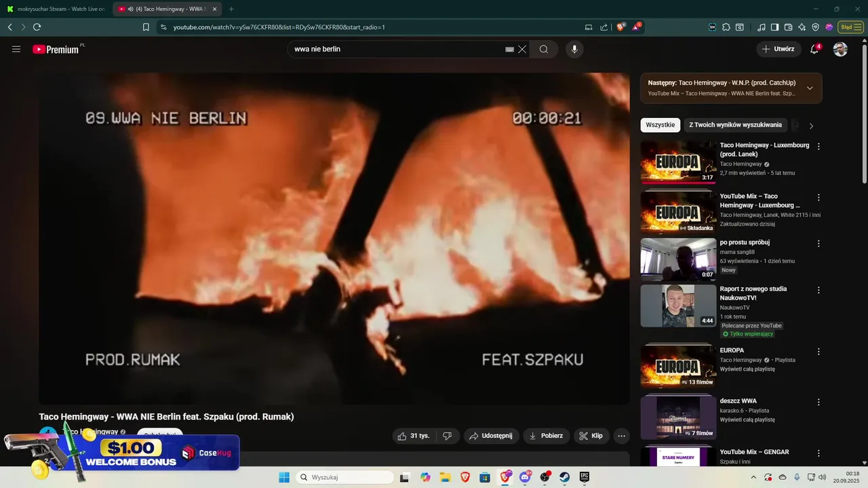Viewport: 868px width, 488px height.
Task: Click the Pobierz download button
Action: 547,436
